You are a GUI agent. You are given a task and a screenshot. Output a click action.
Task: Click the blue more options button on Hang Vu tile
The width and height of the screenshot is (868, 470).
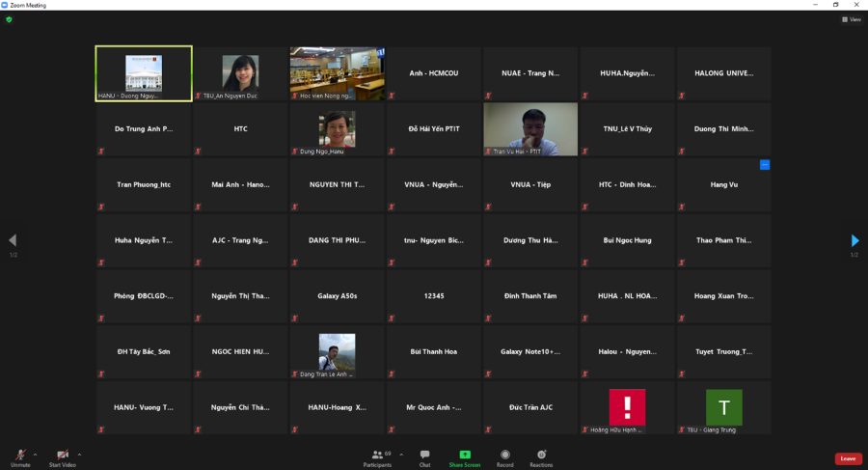pos(765,165)
